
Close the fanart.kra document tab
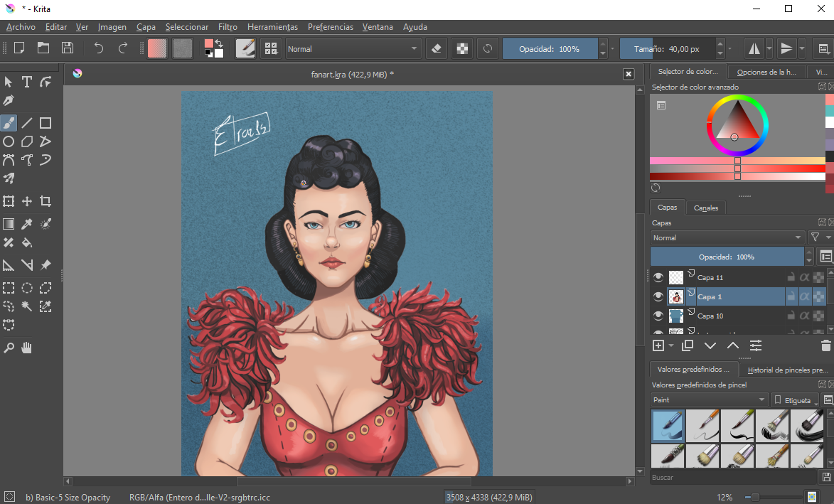[x=628, y=74]
